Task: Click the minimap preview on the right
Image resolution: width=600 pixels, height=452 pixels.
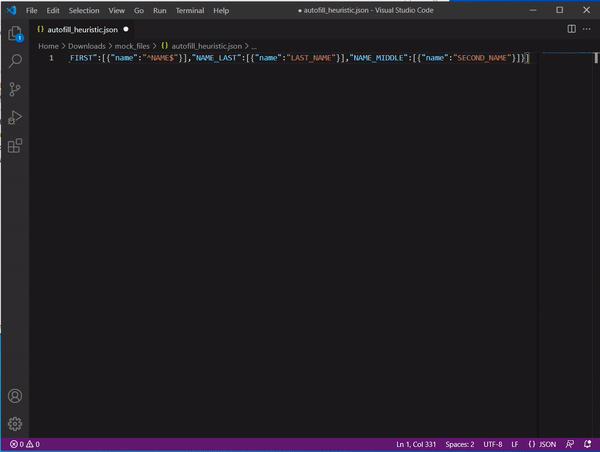Action: pos(566,53)
